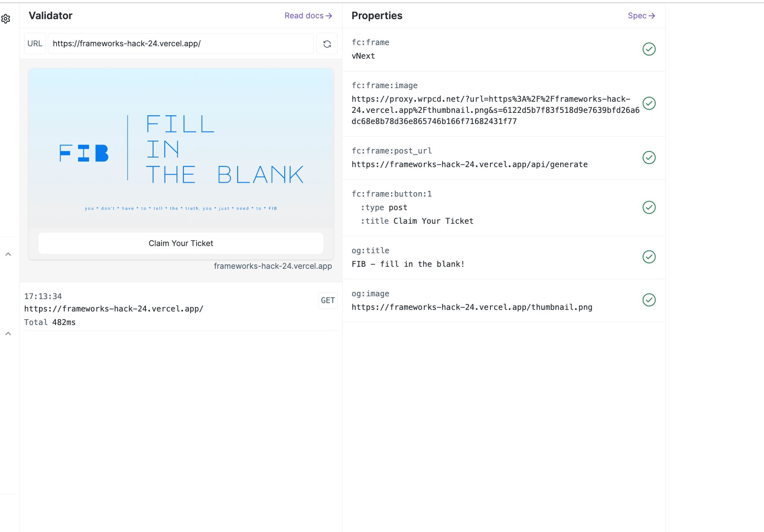Click the fc:frame valid check icon

click(649, 49)
